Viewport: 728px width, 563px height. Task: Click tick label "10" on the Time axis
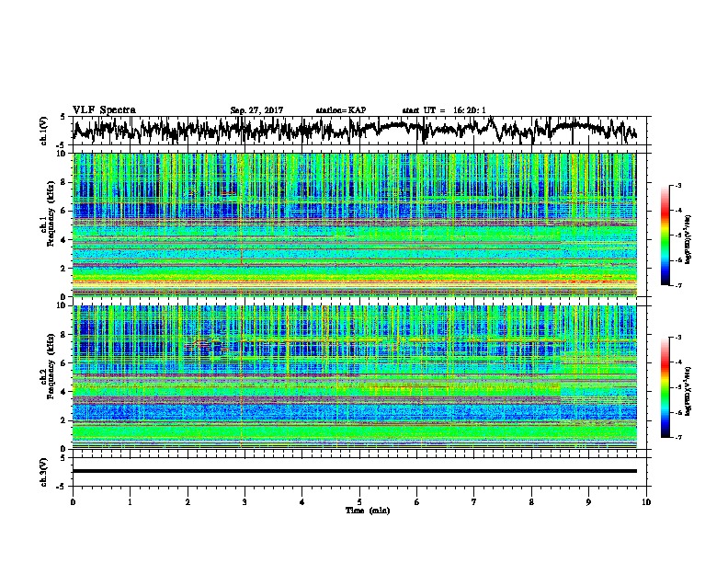pyautogui.click(x=646, y=502)
